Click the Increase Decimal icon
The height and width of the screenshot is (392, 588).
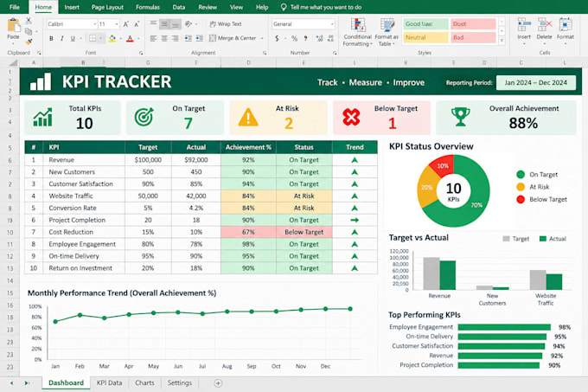tap(319, 38)
